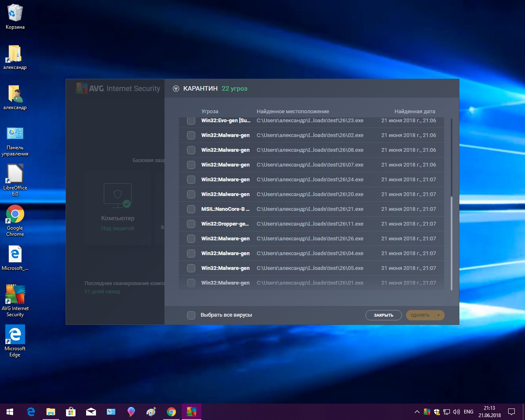The width and height of the screenshot is (525, 420).
Task: Open the Корзина recycle bin icon
Action: [x=15, y=14]
